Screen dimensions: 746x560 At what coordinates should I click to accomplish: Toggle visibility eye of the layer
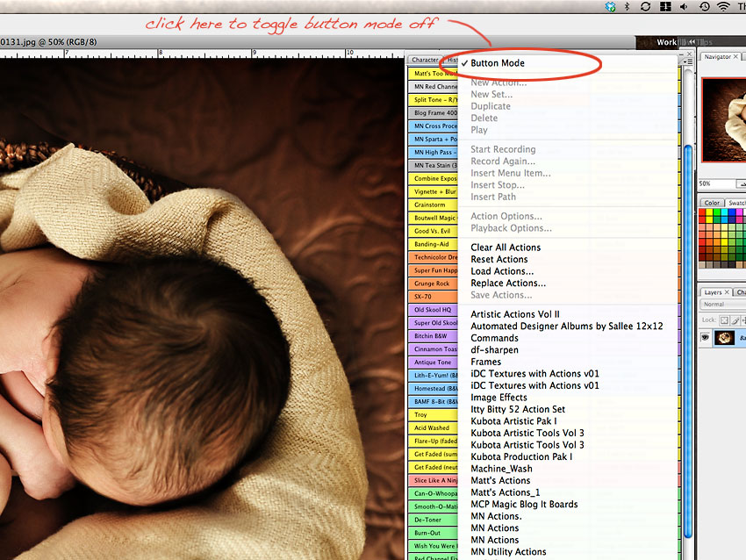click(x=705, y=337)
